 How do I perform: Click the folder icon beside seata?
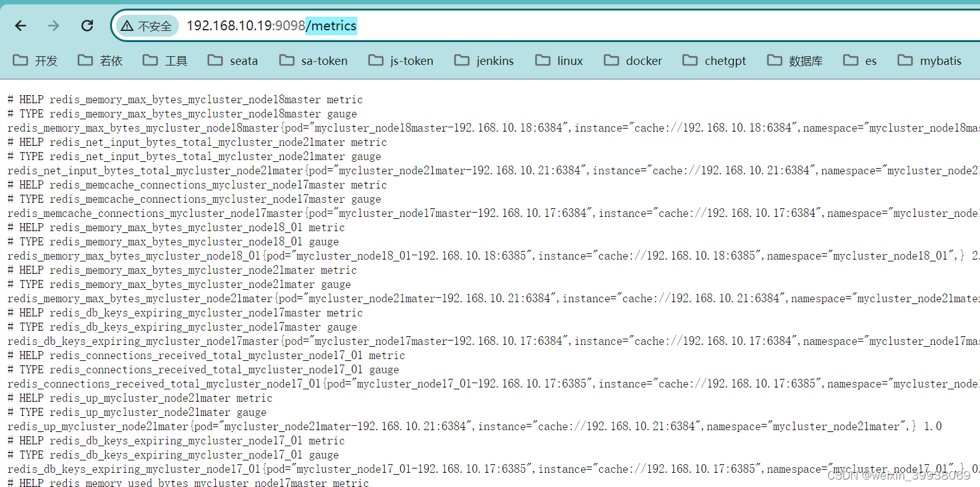(215, 60)
